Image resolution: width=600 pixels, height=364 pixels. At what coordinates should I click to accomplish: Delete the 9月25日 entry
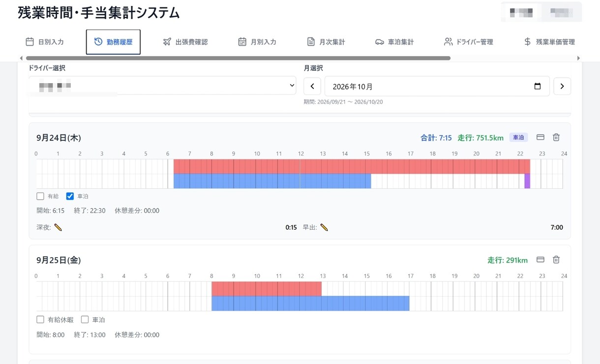point(556,260)
